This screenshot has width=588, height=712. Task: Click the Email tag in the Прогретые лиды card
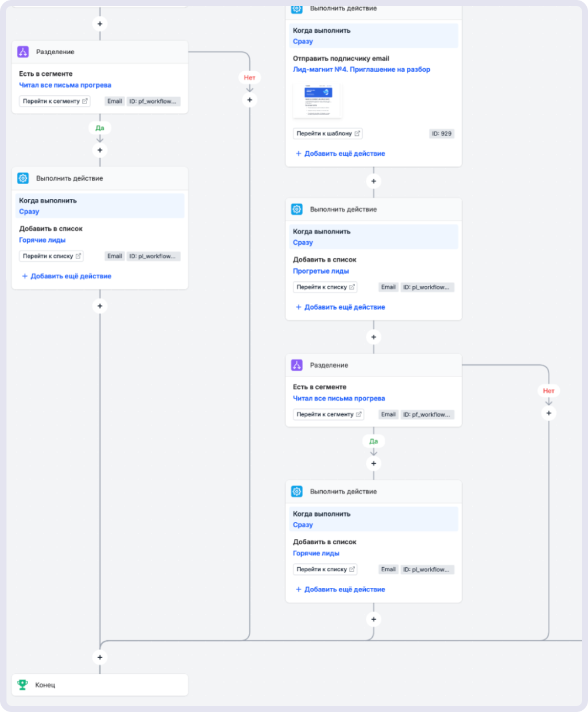coord(389,287)
